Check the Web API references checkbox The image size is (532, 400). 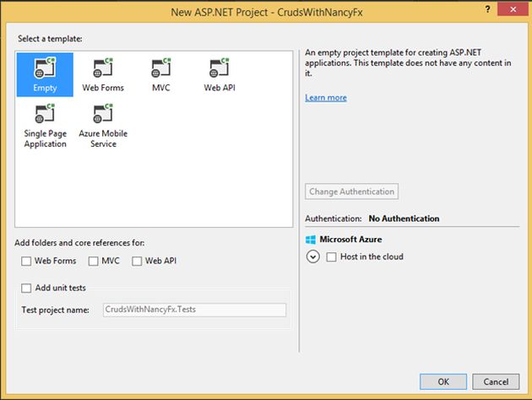click(x=137, y=261)
